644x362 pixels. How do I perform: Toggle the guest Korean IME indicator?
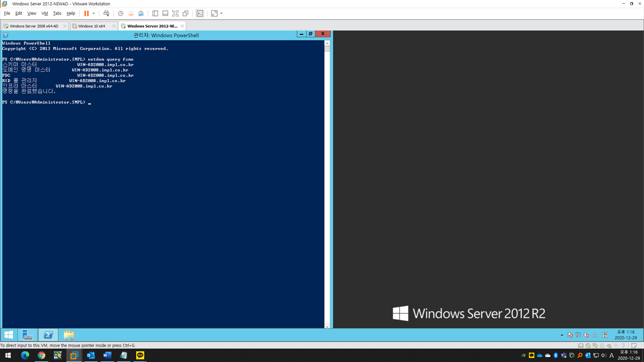point(605,335)
